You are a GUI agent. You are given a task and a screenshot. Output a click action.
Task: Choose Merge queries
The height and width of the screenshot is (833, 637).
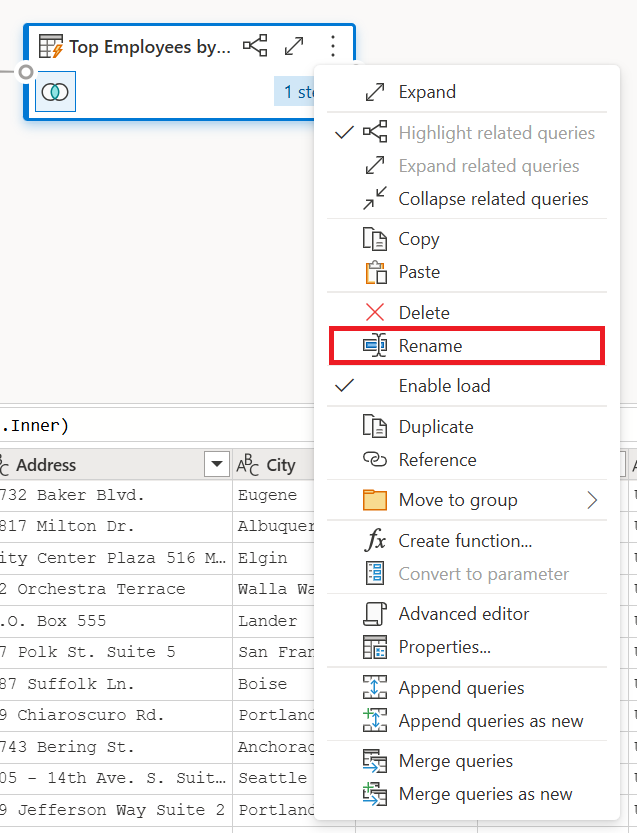tap(467, 761)
